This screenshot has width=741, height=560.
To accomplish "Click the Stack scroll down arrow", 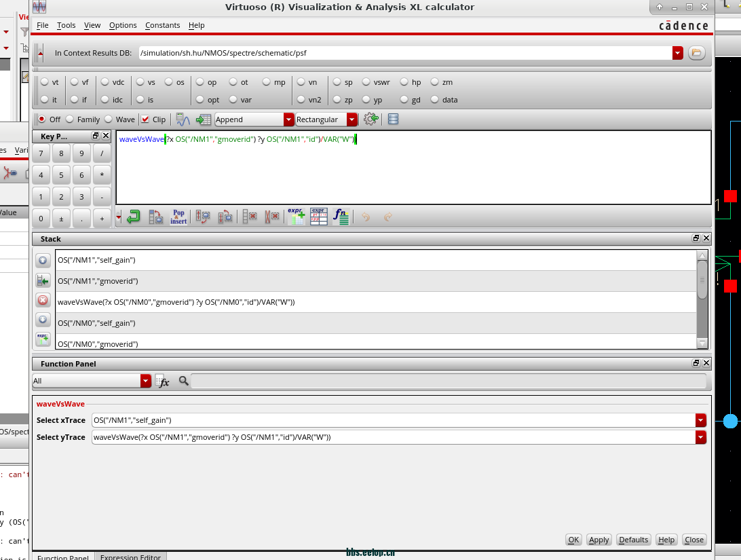I will (702, 343).
